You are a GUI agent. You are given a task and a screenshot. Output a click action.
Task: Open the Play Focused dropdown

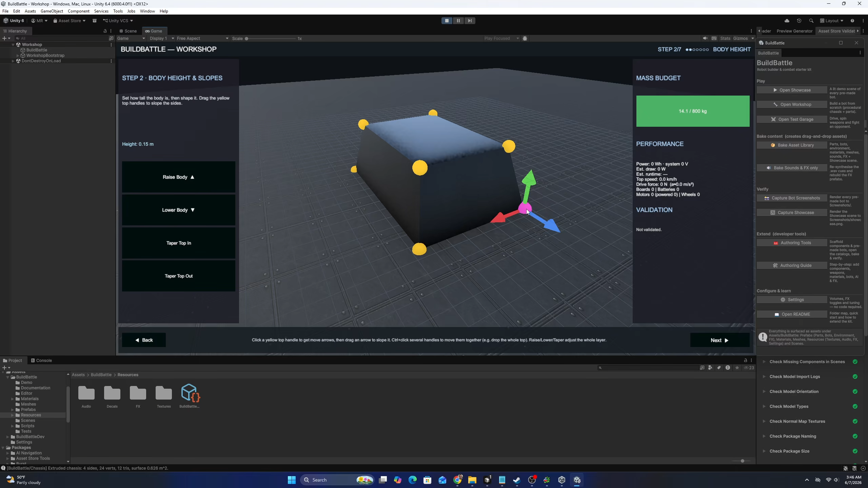tap(501, 38)
